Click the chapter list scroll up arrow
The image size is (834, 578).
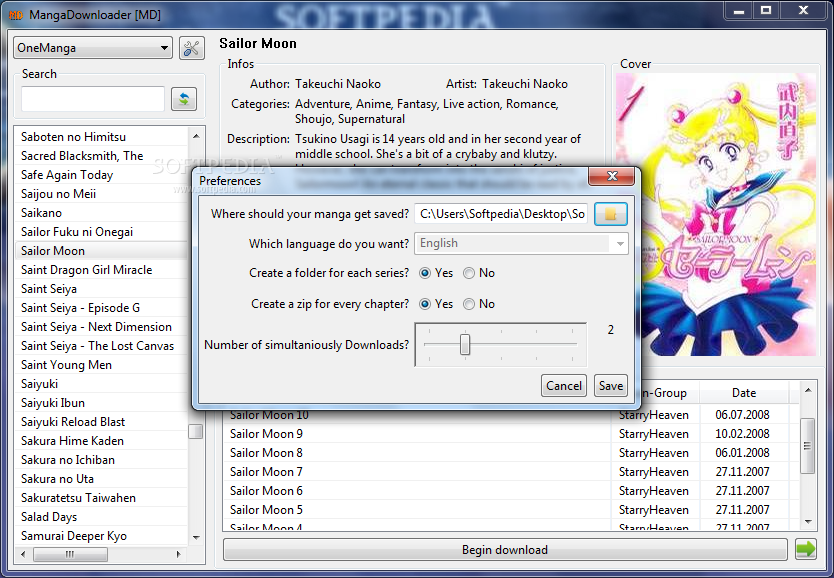808,390
